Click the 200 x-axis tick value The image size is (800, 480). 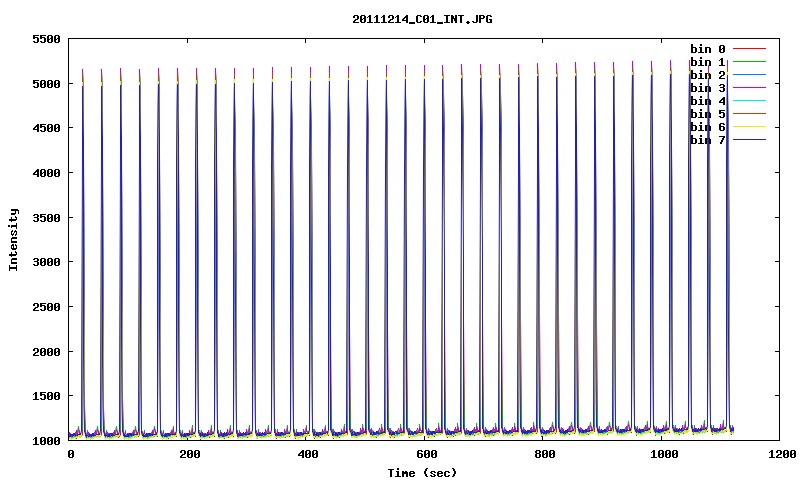[189, 454]
